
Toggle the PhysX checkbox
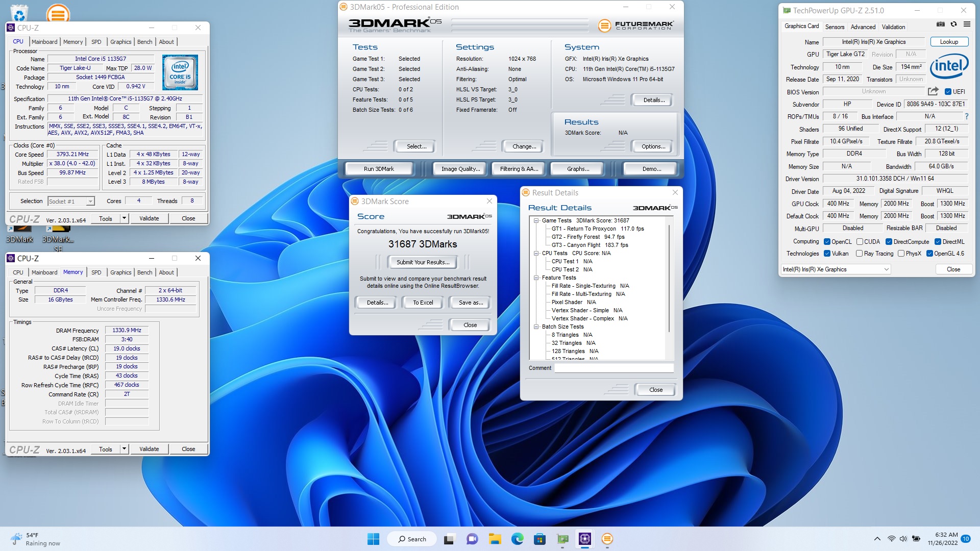[x=901, y=254]
